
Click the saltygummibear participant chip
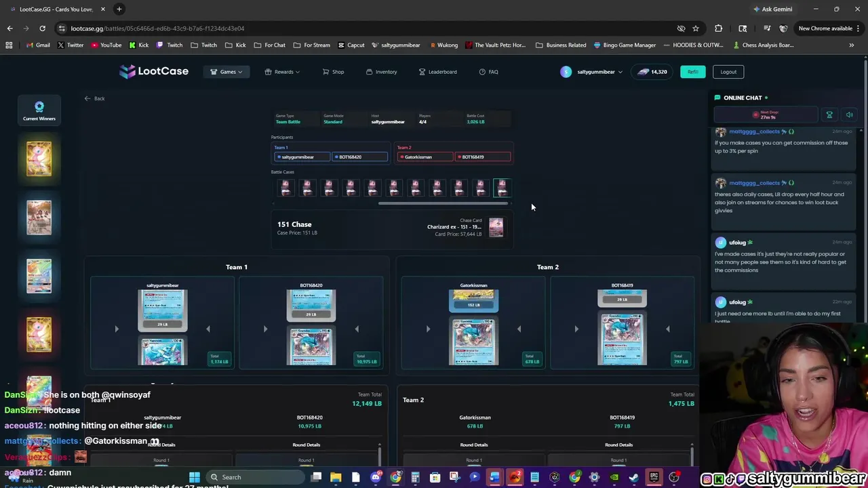pyautogui.click(x=302, y=157)
